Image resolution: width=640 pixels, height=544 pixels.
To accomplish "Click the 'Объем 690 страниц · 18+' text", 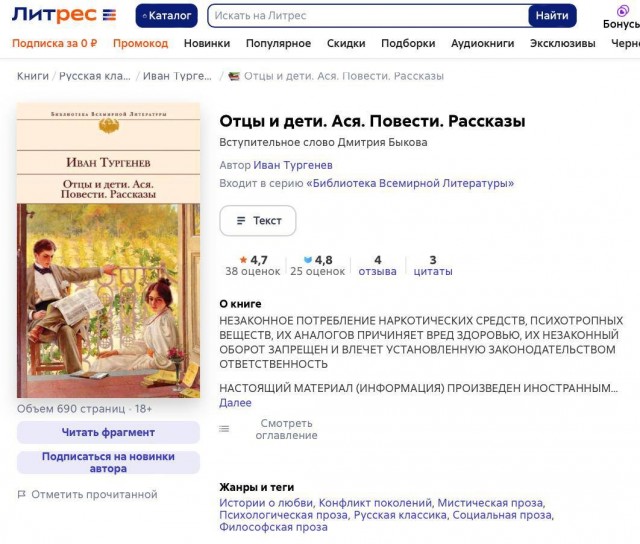I will (x=84, y=409).
